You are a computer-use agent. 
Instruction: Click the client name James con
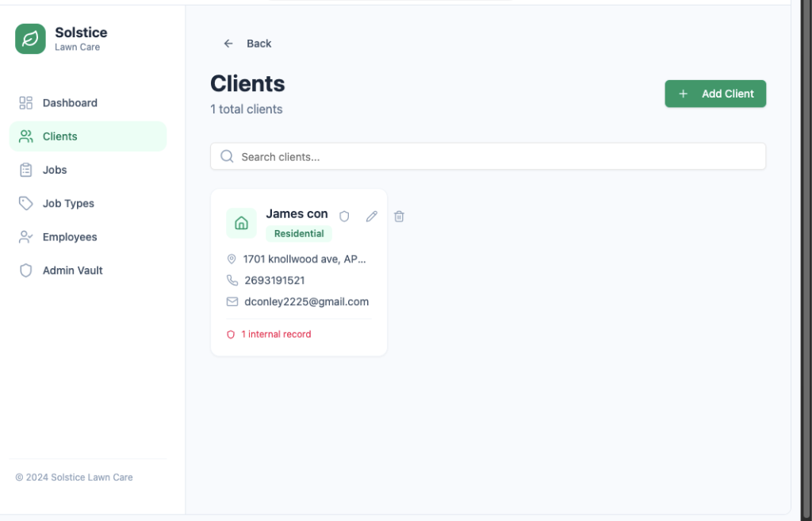tap(297, 214)
